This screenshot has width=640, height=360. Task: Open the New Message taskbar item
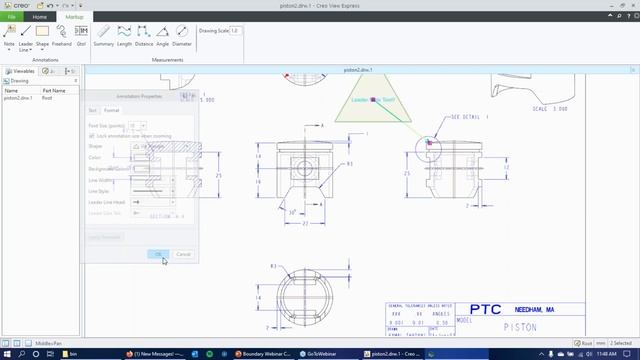(155, 354)
